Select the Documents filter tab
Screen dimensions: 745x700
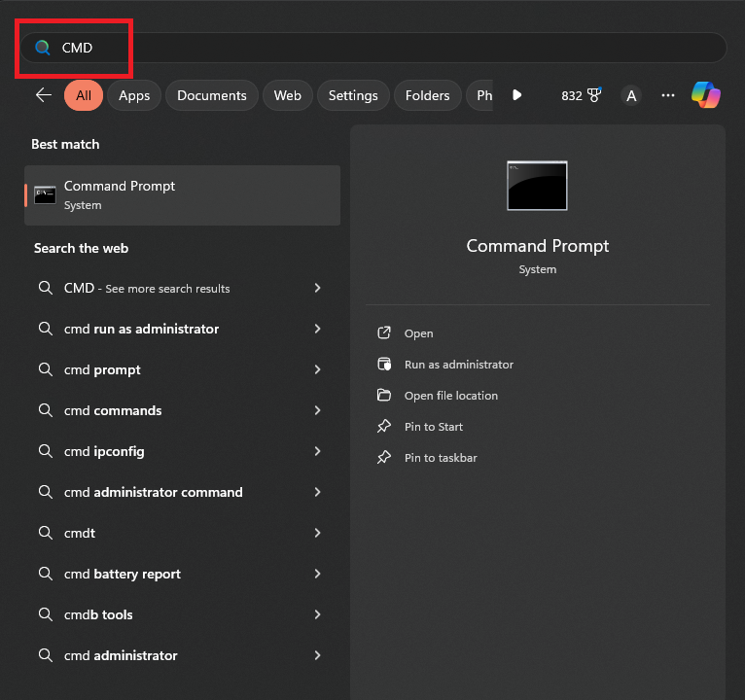[212, 95]
